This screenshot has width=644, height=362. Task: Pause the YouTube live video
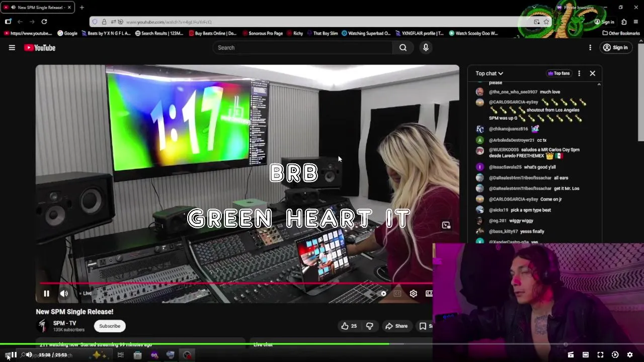pyautogui.click(x=46, y=294)
